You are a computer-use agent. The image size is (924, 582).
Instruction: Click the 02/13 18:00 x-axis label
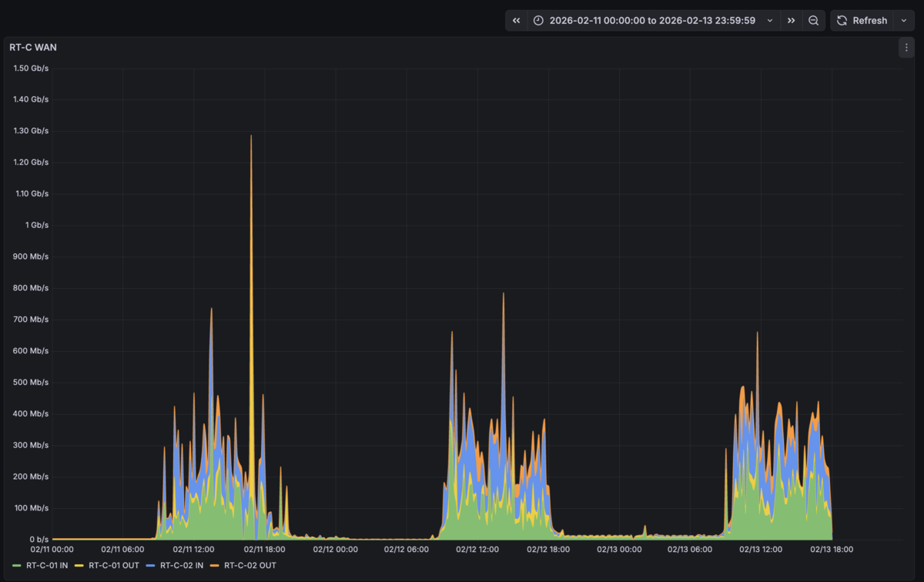832,550
